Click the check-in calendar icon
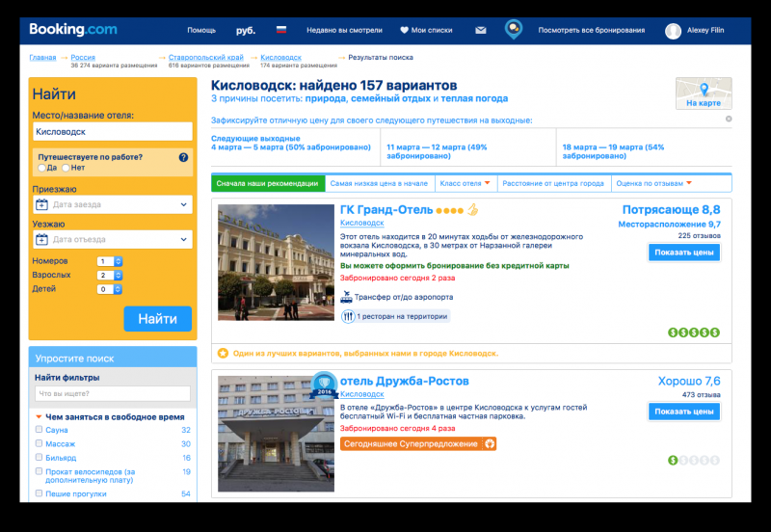This screenshot has height=532, width=771. [x=41, y=204]
